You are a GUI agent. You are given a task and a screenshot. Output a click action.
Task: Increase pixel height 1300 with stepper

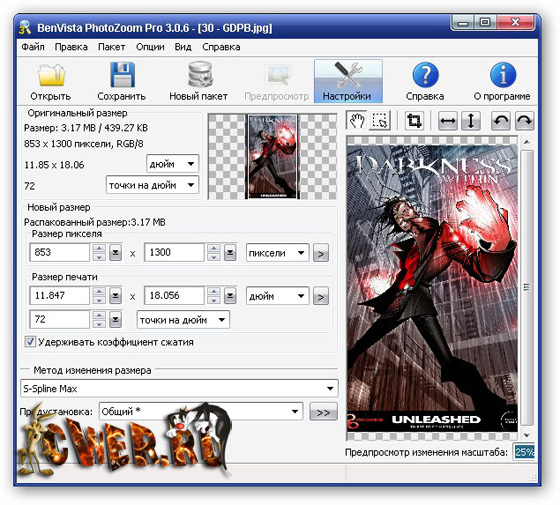coord(214,249)
